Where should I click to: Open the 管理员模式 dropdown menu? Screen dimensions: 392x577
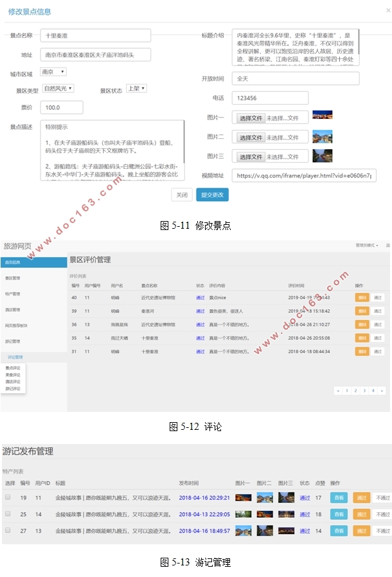click(366, 245)
